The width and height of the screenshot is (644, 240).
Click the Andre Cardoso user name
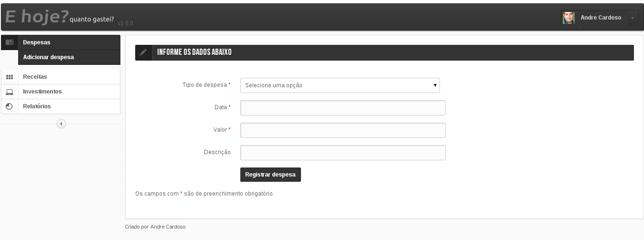[x=601, y=18]
